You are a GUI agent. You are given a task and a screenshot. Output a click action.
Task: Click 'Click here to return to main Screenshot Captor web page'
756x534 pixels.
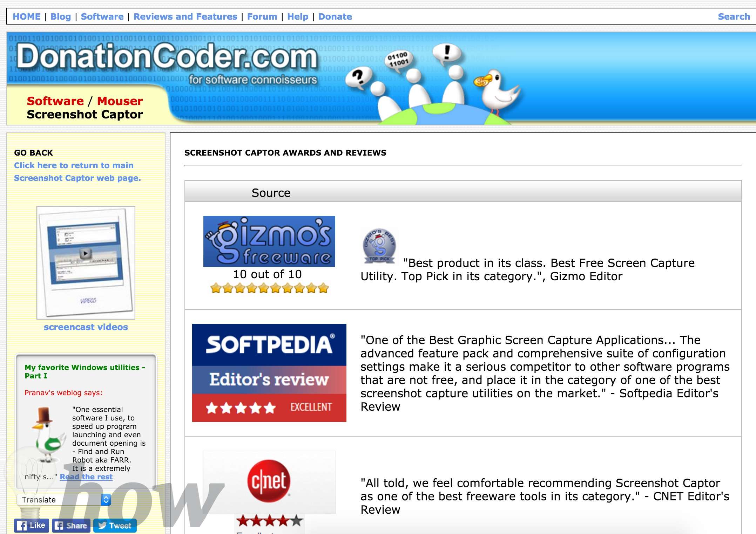click(x=75, y=171)
